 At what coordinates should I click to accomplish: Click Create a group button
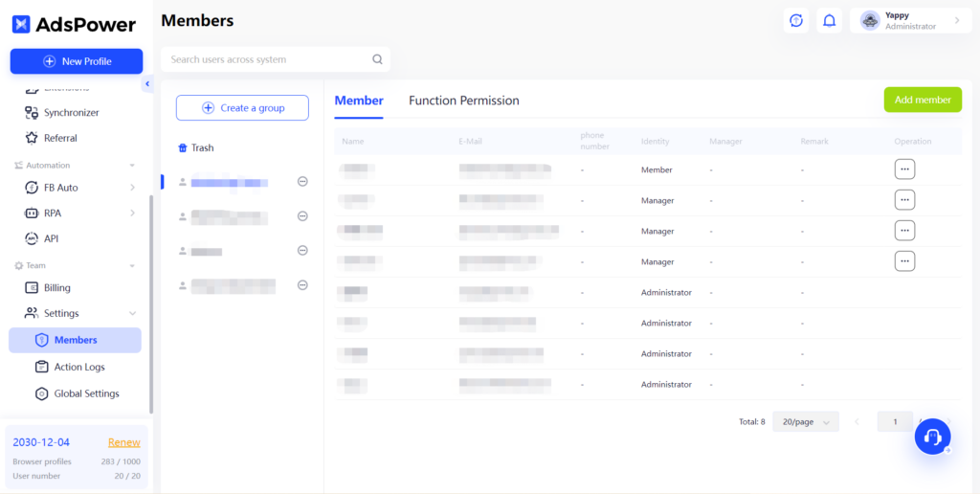click(x=242, y=107)
